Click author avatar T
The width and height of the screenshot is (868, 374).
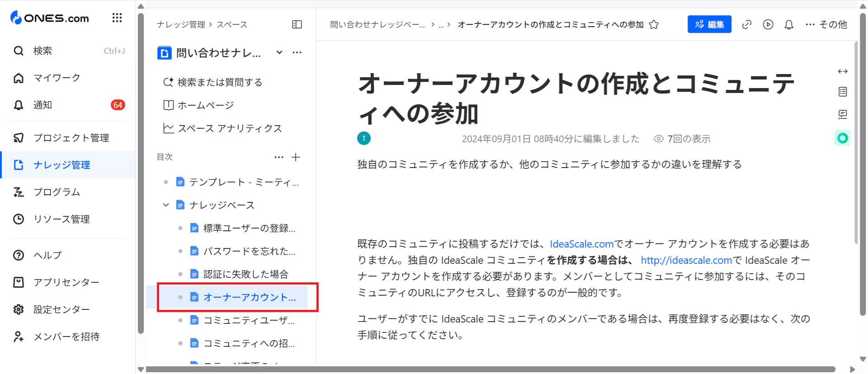[x=364, y=138]
